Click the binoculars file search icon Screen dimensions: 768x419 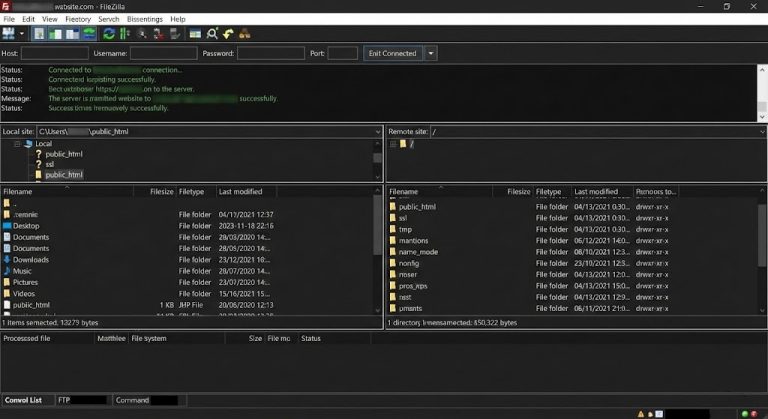coord(244,33)
